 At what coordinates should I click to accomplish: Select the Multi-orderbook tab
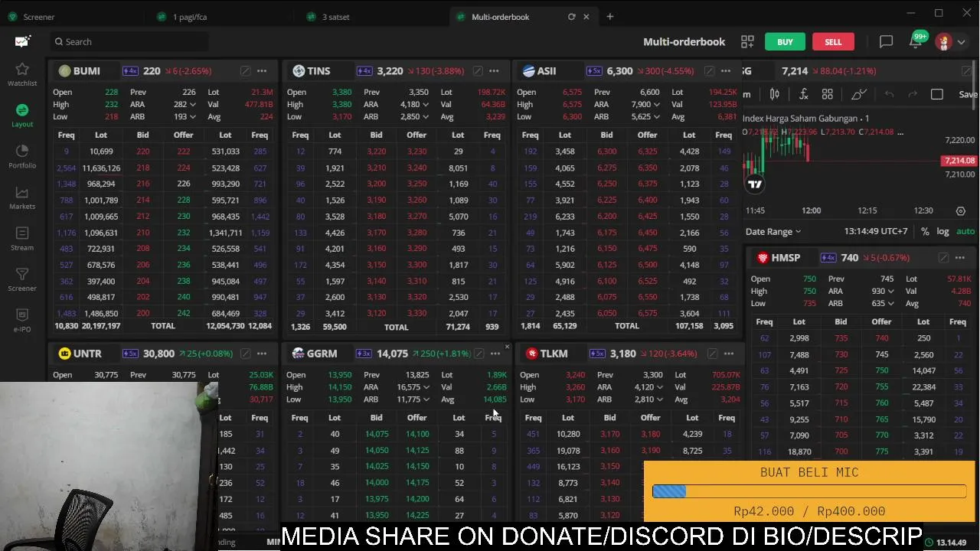(501, 17)
